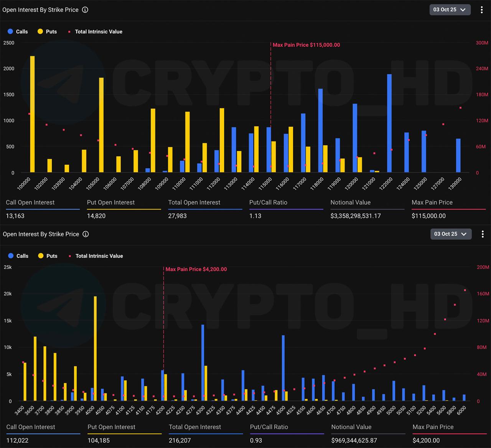Hide Total Intrinsic Value in the upper chart legend
The image size is (491, 448).
click(x=95, y=31)
